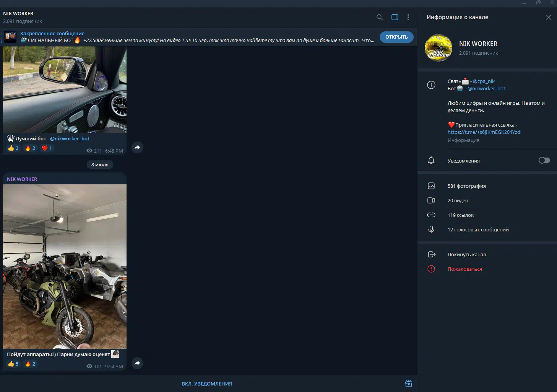This screenshot has height=392, width=557.
Task: Click ОТКРЫТЬ button on pinned message
Action: pos(396,37)
